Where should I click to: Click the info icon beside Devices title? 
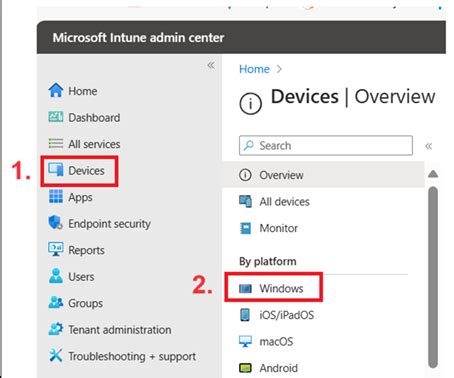[251, 104]
